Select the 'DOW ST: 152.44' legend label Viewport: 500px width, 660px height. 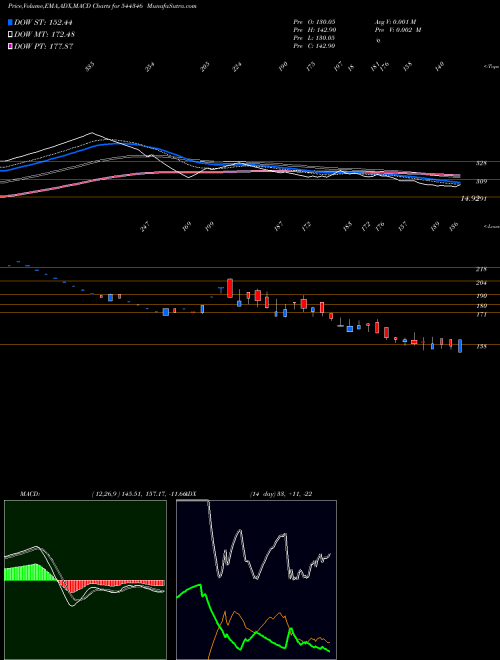pos(43,23)
